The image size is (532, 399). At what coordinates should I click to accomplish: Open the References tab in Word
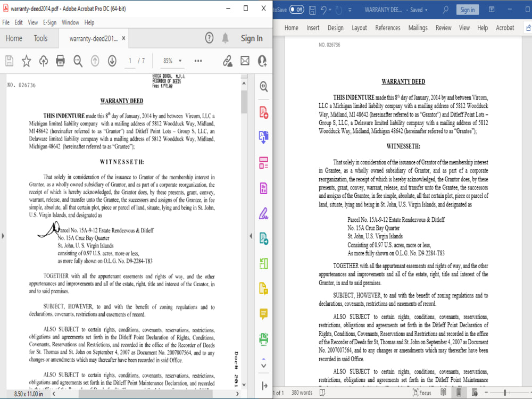387,28
